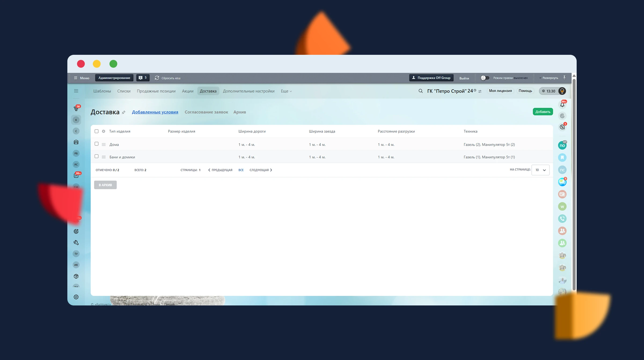Check the Бани и домики row checkbox
Image resolution: width=644 pixels, height=360 pixels.
click(x=97, y=156)
